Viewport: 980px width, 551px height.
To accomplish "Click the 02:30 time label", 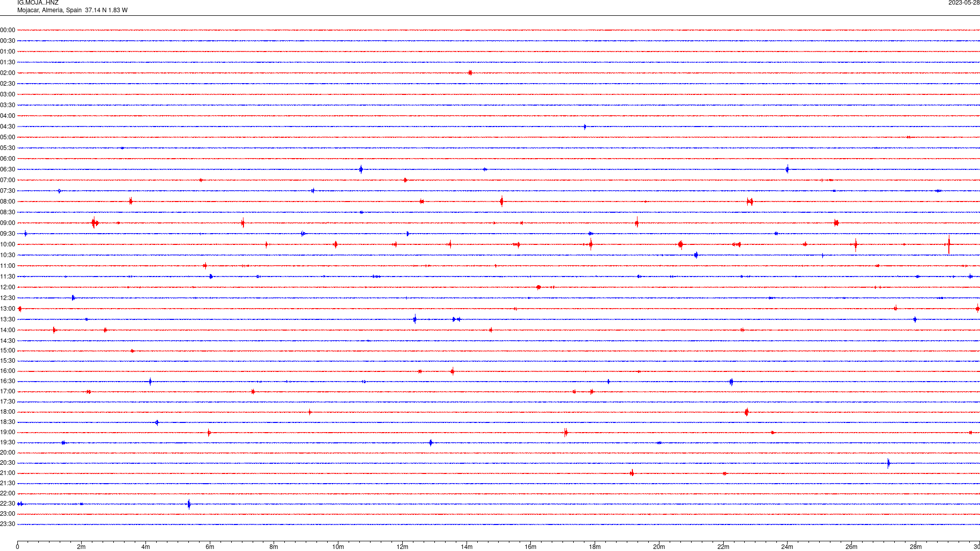I will pos(8,84).
